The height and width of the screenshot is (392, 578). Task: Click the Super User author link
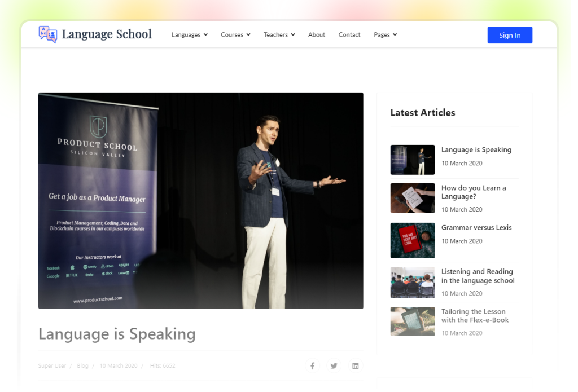[x=51, y=365]
